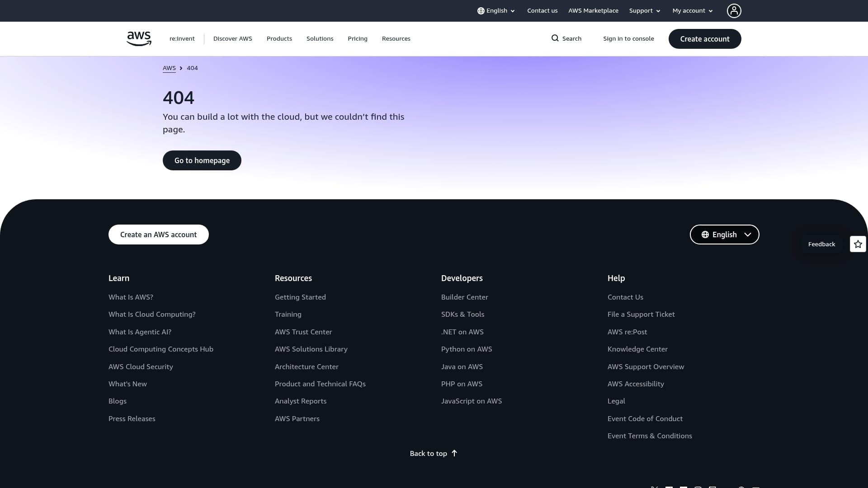Open AWS Support Overview link
The image size is (868, 488).
646,367
